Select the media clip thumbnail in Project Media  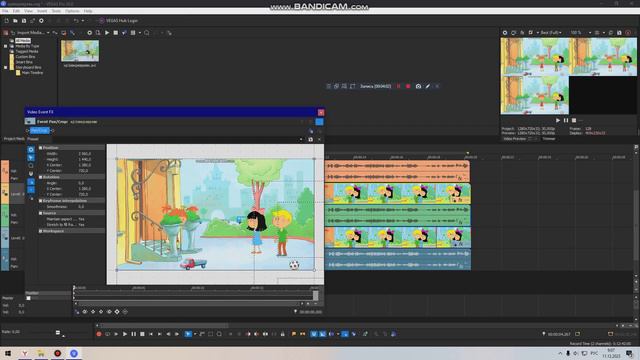click(x=80, y=51)
